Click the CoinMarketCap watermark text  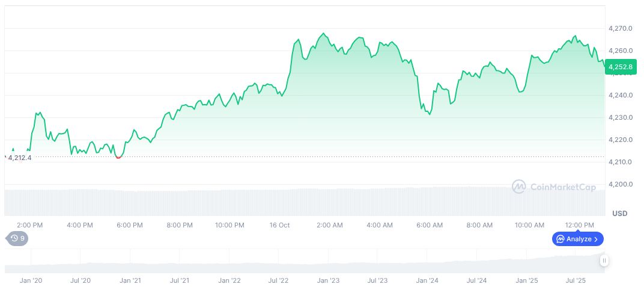(563, 187)
